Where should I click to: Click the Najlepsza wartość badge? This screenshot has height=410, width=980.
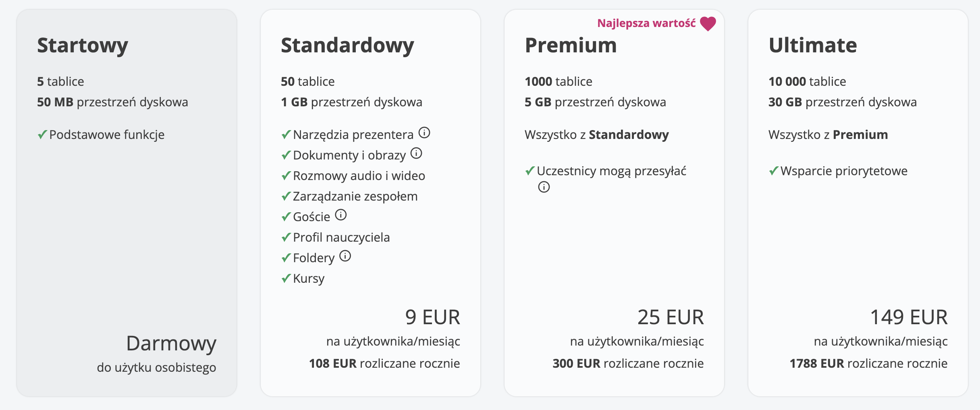646,23
